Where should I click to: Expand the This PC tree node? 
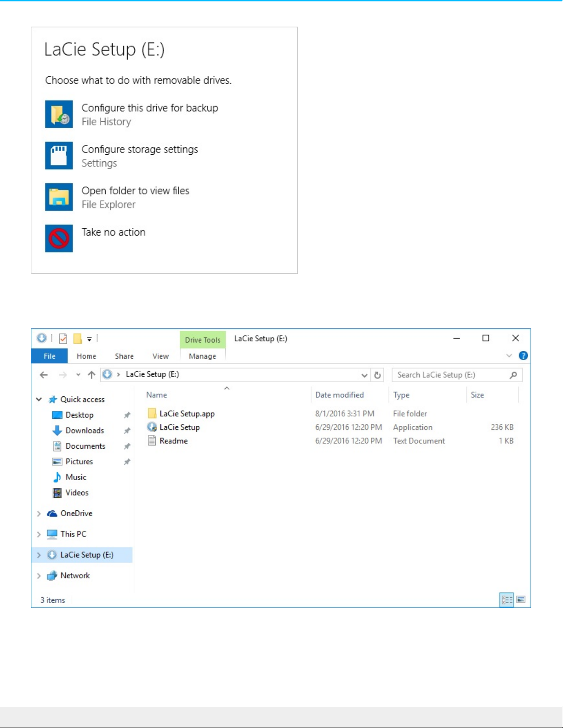(x=39, y=534)
